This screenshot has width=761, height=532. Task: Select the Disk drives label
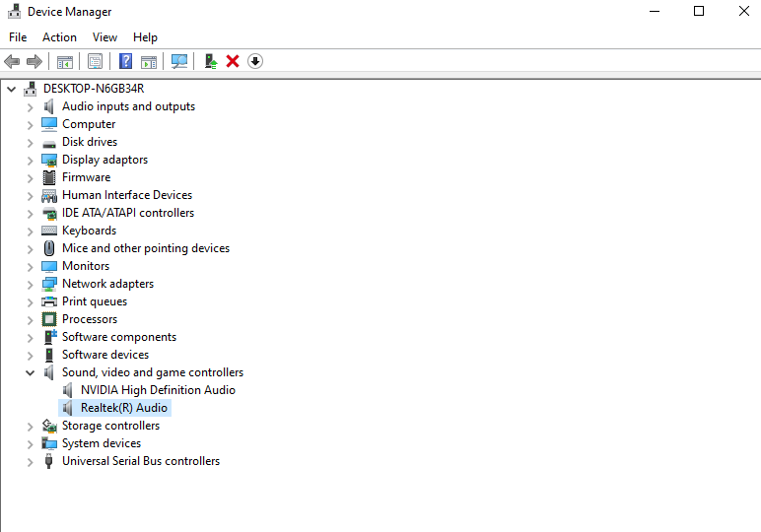90,142
